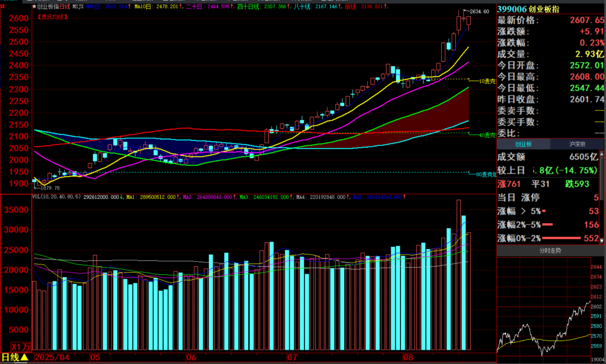Viewport: 606px width, 364px height.
Task: Click the 涨761 advancing count
Action: click(x=509, y=184)
